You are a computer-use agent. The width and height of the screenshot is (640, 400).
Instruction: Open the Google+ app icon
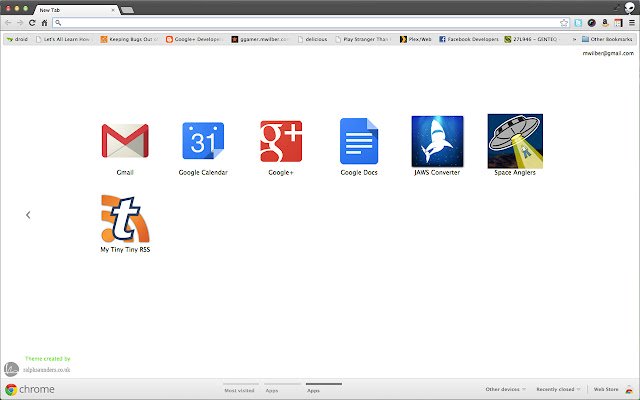click(x=281, y=141)
